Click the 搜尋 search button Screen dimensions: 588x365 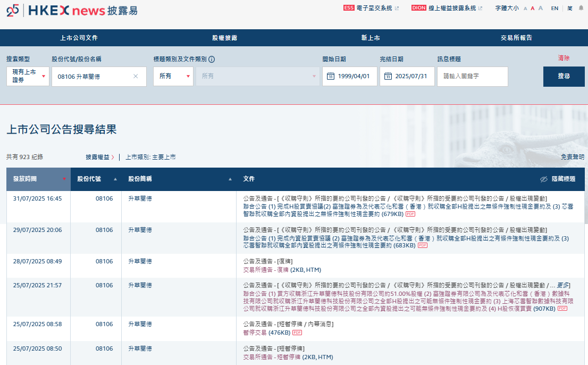click(564, 77)
